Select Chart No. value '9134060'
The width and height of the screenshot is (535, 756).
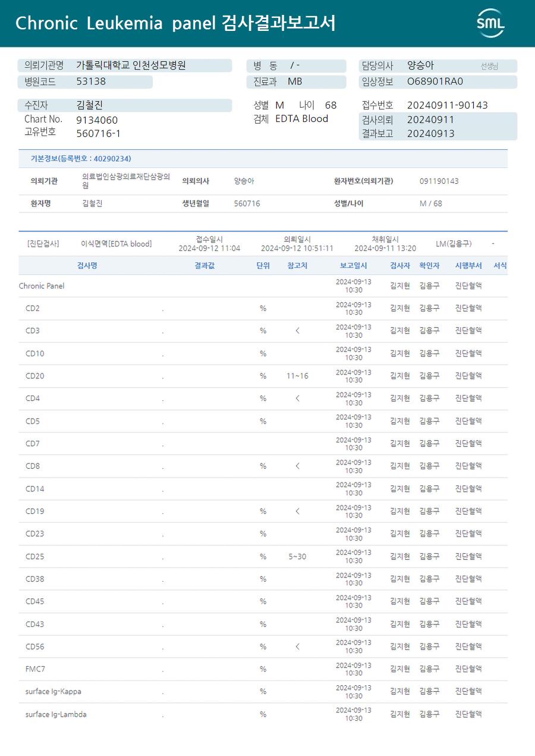point(97,120)
